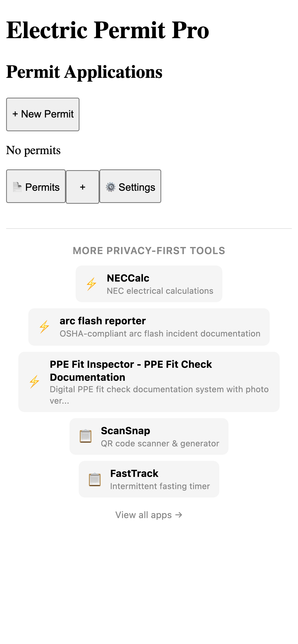Viewport: 298px width, 644px height.
Task: Select the + tab between Permits and Settings
Action: coord(83,186)
